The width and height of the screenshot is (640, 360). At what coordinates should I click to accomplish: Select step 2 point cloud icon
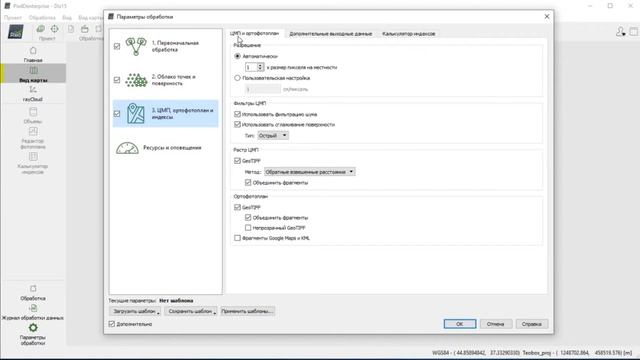(x=136, y=80)
